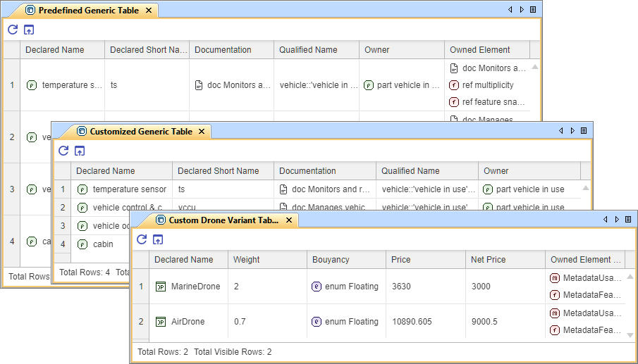This screenshot has height=364, width=638.
Task: Close the Customized Generic Table tab
Action: tap(201, 132)
